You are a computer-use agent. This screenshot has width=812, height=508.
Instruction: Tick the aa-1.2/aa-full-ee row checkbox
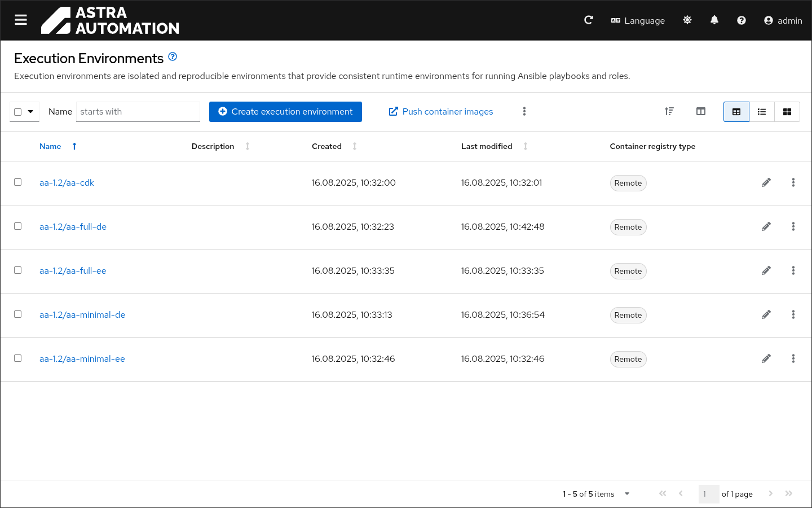click(x=18, y=270)
